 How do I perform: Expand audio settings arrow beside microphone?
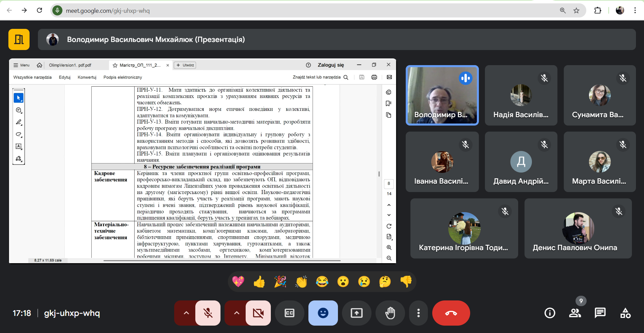coord(186,313)
